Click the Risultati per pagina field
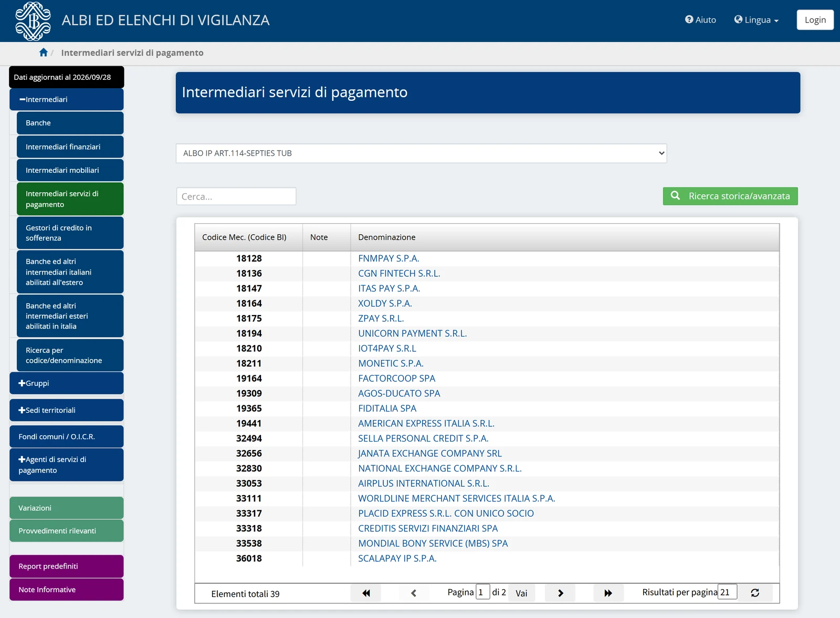Viewport: 840px width, 618px height. pos(727,592)
